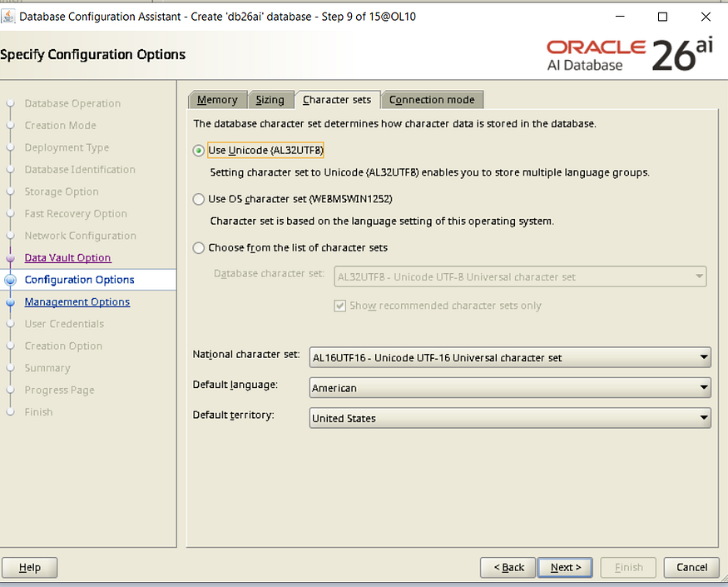Click 'The database character set determines' sentence
The height and width of the screenshot is (587, 728).
(394, 124)
